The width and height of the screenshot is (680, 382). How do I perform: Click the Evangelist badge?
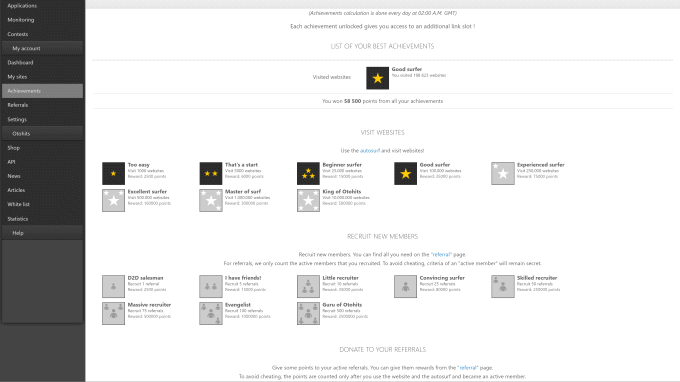pyautogui.click(x=211, y=313)
